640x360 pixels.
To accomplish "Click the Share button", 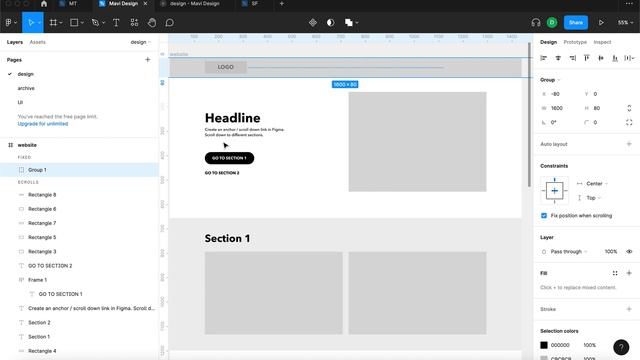I will click(x=576, y=22).
